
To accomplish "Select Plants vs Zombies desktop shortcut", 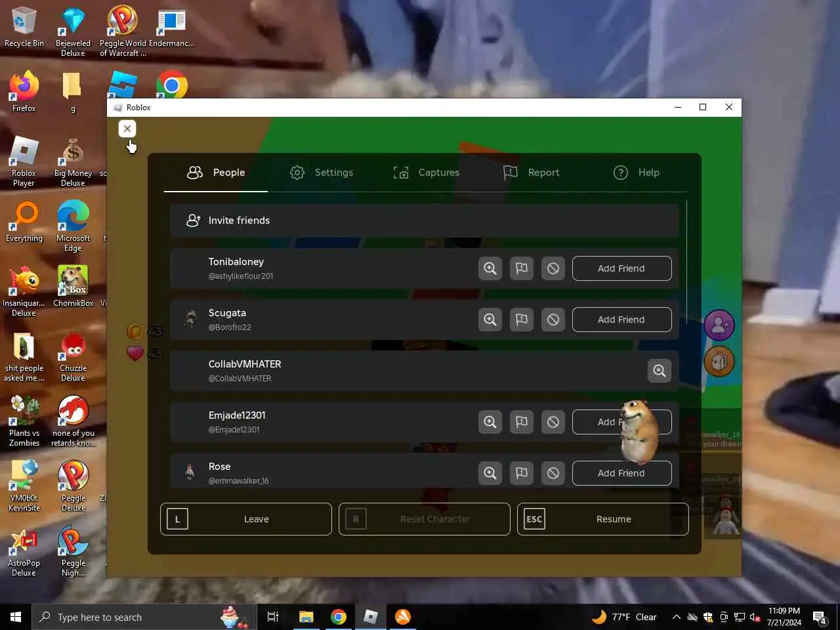I will (24, 421).
